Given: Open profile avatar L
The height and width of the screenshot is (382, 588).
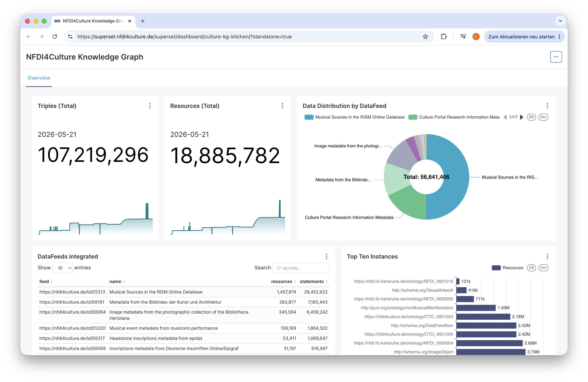Looking at the screenshot, I should 476,37.
